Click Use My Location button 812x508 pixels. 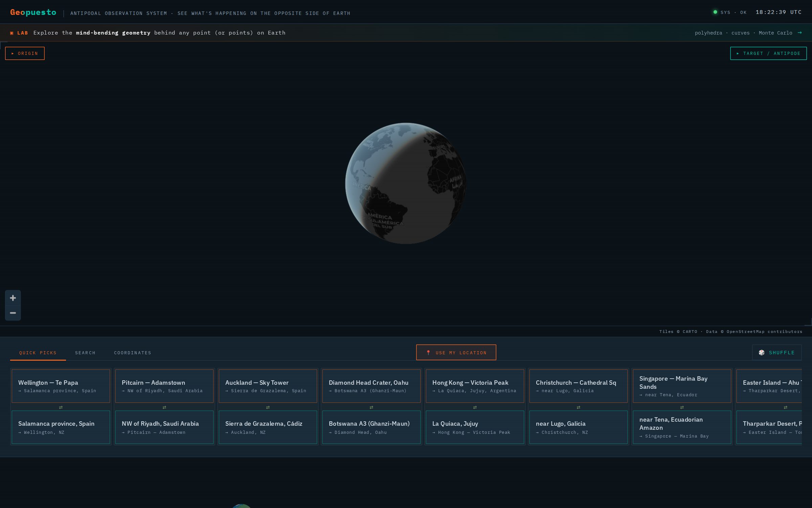pos(456,353)
